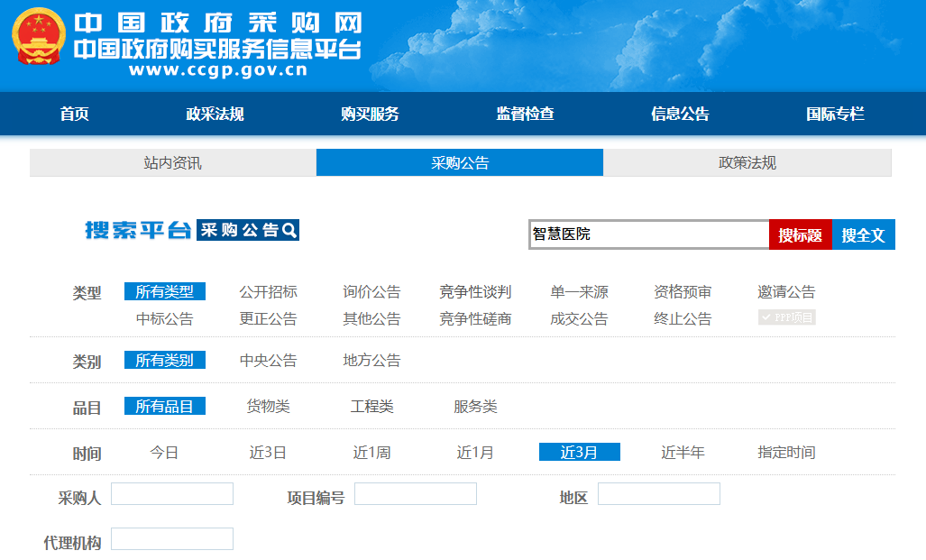Open the 信息公告 navigation menu
Viewport: 926px width, 560px height.
coord(677,114)
